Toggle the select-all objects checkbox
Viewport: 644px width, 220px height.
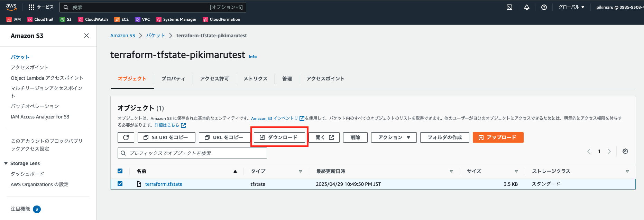click(120, 171)
